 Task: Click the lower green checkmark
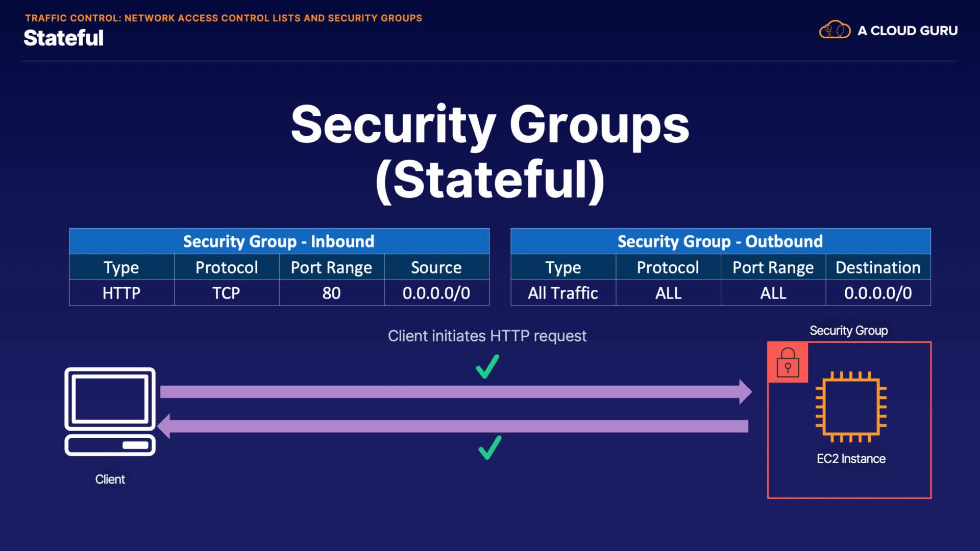[x=489, y=447]
